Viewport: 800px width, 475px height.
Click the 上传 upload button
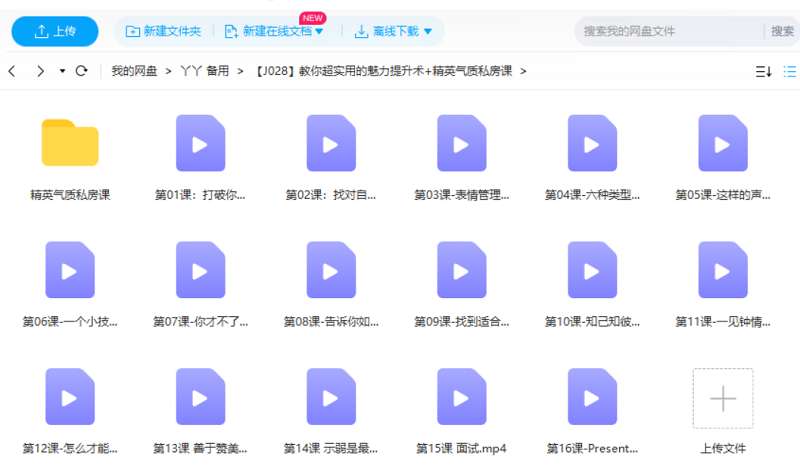(x=55, y=31)
